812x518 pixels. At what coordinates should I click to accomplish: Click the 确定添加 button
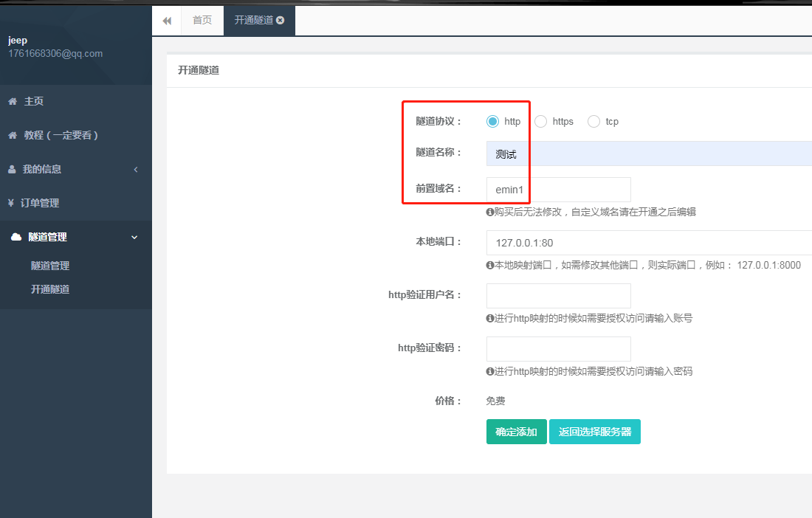(x=516, y=432)
